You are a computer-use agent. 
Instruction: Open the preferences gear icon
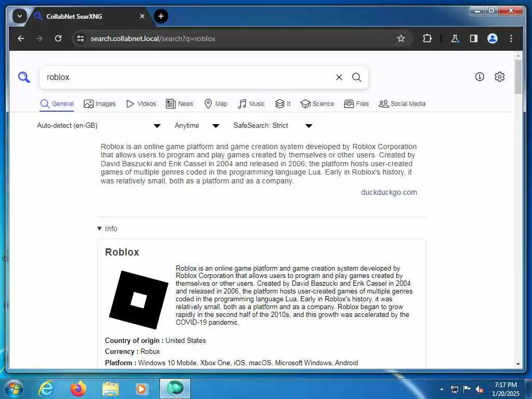[499, 77]
